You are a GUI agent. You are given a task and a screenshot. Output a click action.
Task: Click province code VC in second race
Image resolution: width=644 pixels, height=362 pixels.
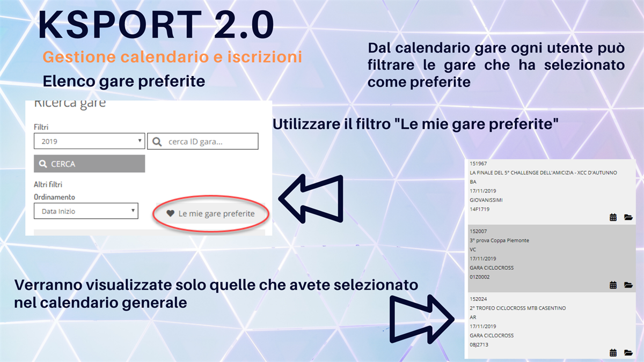pyautogui.click(x=473, y=249)
